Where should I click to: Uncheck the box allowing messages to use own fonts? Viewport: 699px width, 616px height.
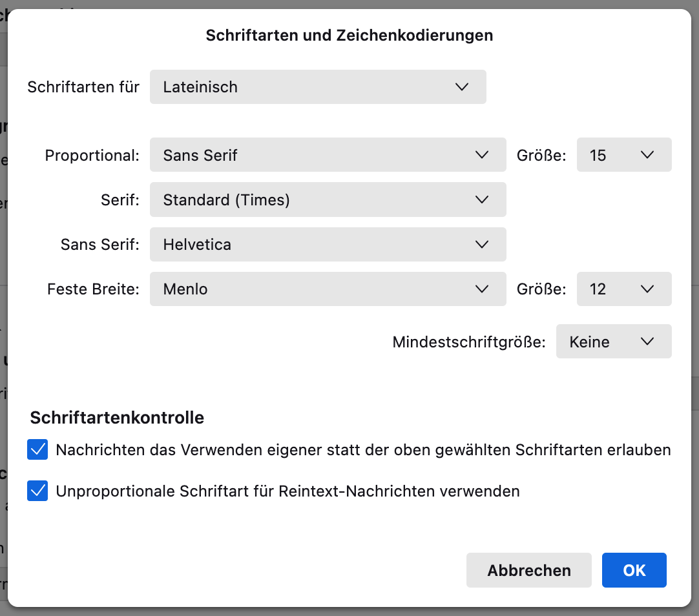pyautogui.click(x=38, y=449)
